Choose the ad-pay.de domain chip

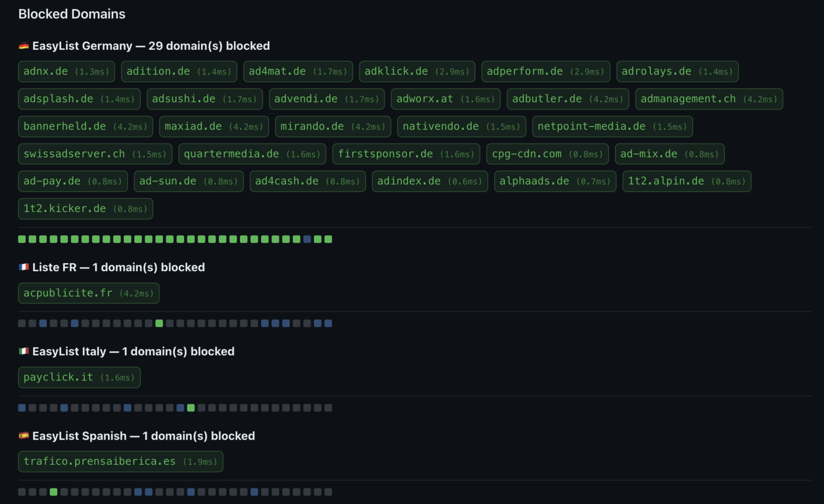click(73, 181)
